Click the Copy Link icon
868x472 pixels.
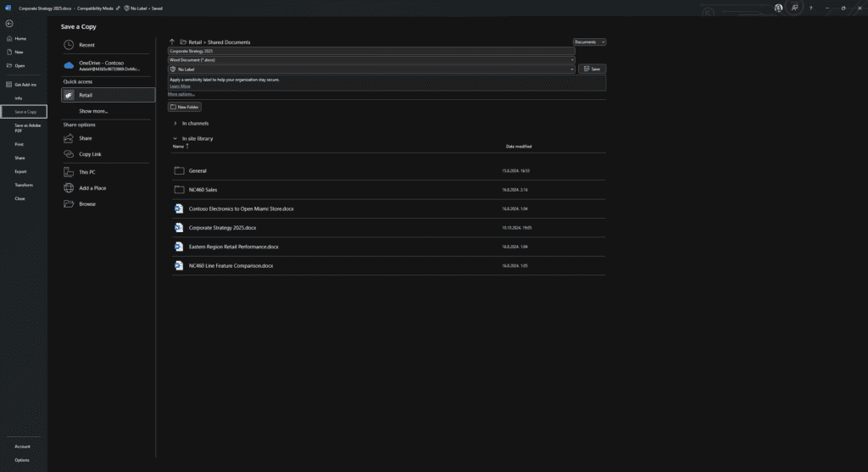tap(69, 154)
